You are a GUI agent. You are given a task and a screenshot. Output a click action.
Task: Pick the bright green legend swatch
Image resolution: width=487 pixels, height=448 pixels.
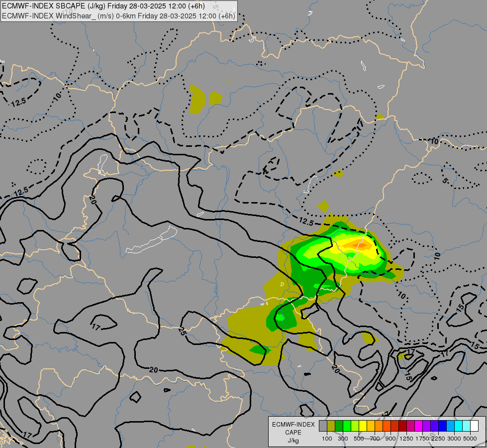tap(347, 426)
